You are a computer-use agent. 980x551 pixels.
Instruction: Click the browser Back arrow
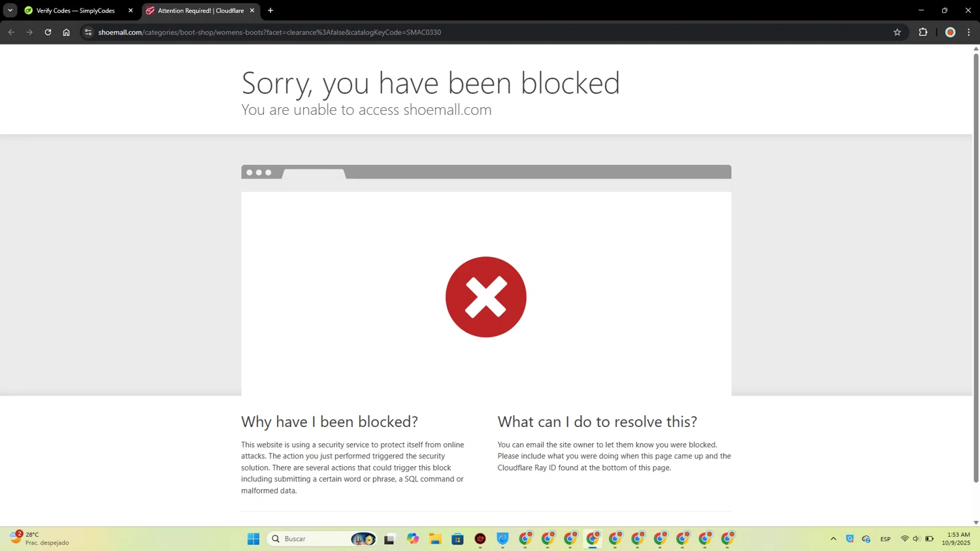pos(11,32)
